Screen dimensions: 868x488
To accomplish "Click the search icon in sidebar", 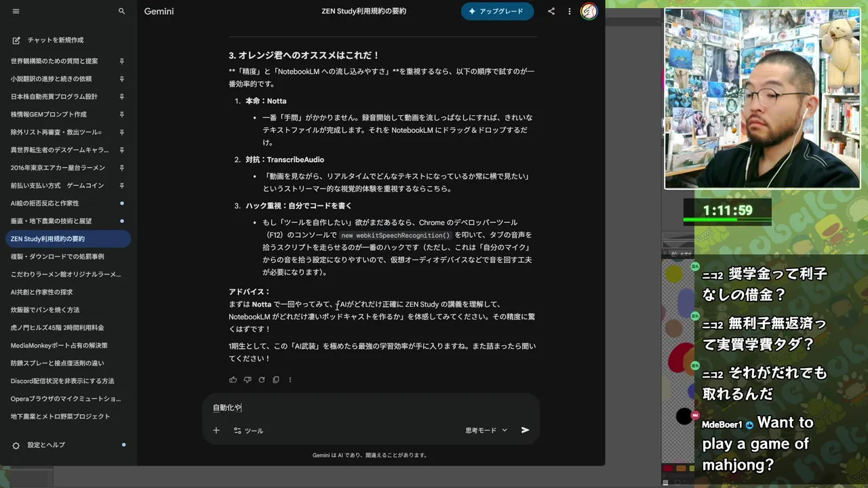I will (122, 12).
